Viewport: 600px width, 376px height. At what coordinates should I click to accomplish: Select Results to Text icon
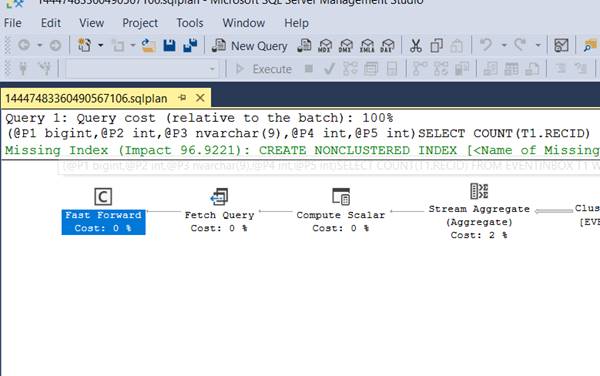pos(490,69)
